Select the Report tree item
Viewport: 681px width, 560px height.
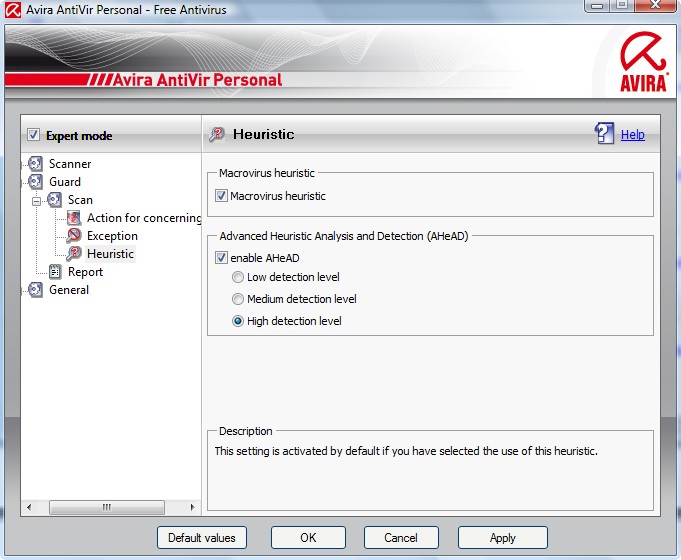[x=85, y=272]
